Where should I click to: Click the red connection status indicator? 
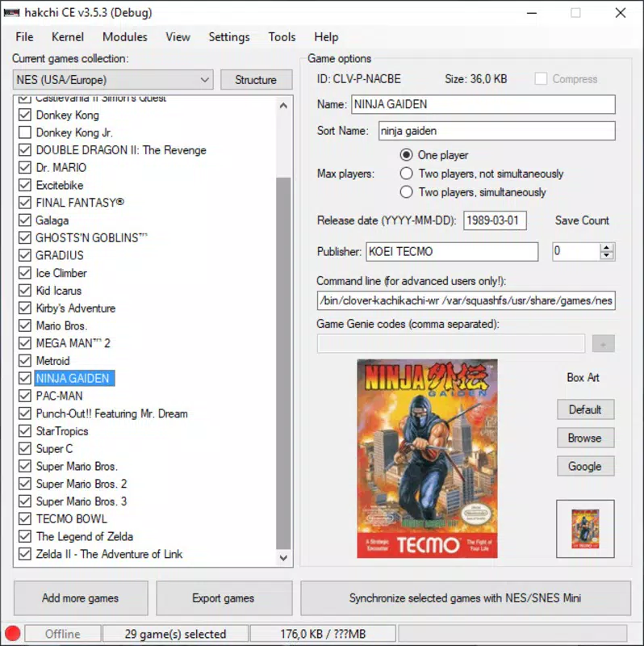pyautogui.click(x=13, y=634)
